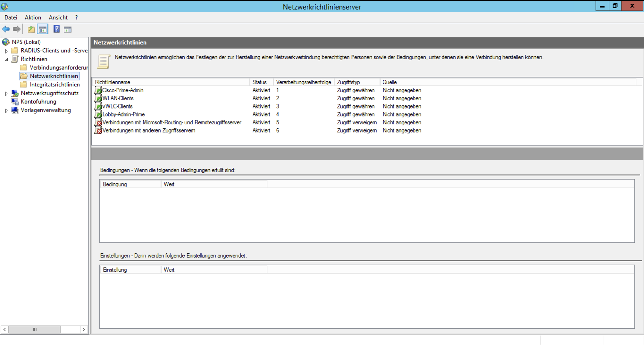Screen dimensions: 644x345
Task: Open the Aktion menu
Action: (33, 17)
